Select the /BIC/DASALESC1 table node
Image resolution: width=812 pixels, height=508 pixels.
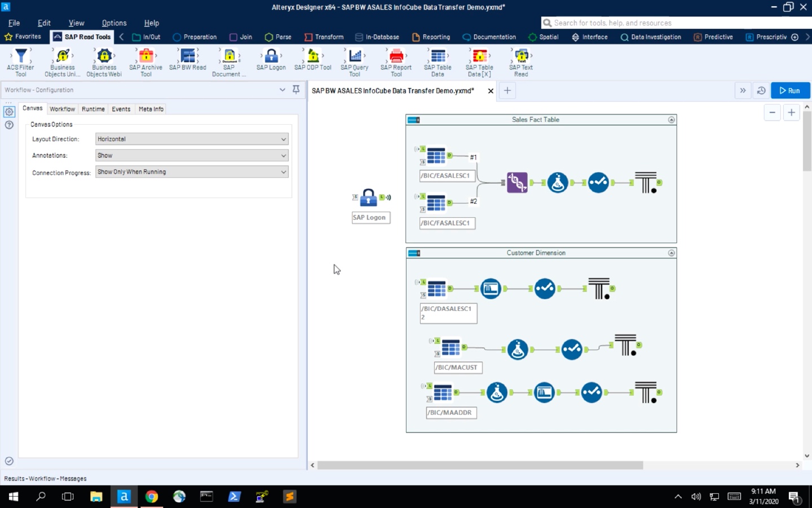pos(436,288)
